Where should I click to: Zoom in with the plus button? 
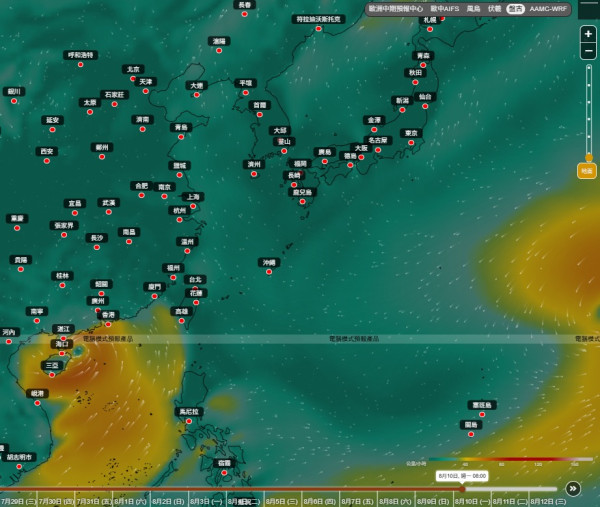(x=588, y=34)
